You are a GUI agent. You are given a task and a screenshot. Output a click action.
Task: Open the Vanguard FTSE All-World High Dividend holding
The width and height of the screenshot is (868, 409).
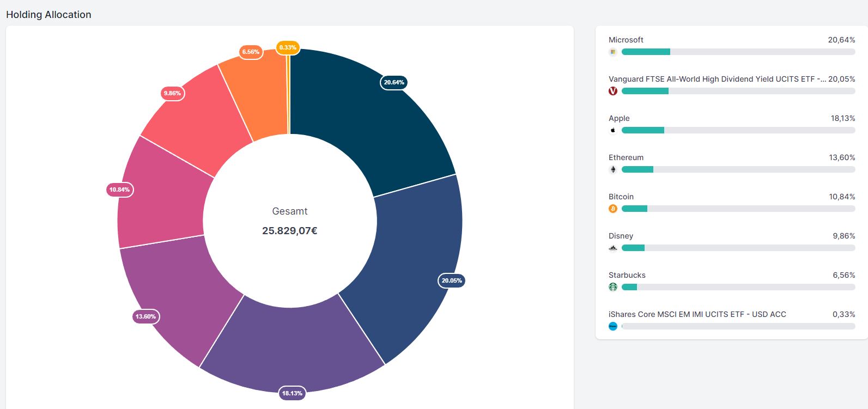point(717,79)
